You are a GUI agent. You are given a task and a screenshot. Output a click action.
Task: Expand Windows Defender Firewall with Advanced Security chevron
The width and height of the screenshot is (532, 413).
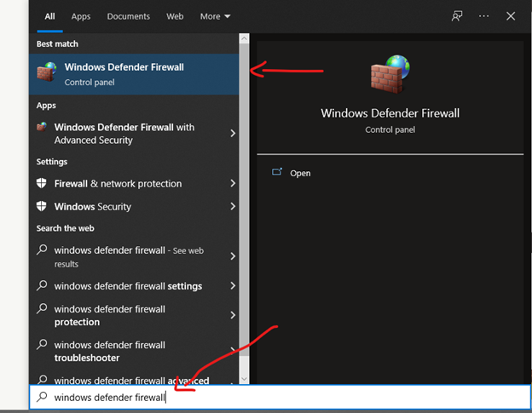[x=233, y=133]
